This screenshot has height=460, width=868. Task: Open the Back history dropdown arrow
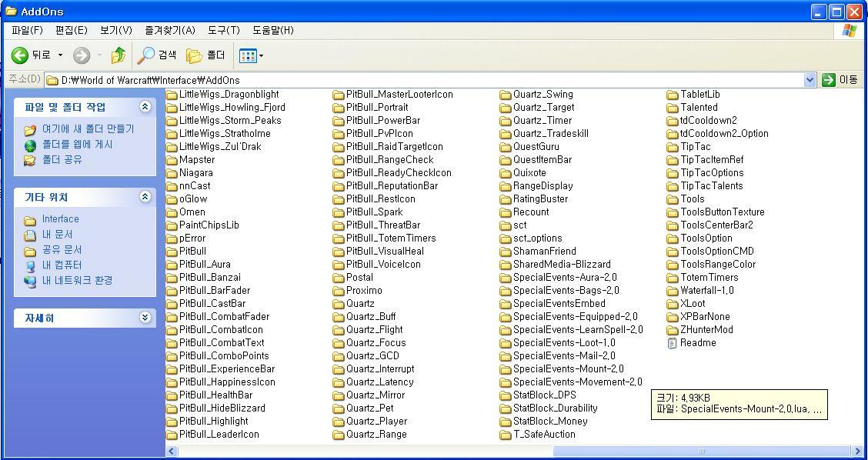click(61, 55)
